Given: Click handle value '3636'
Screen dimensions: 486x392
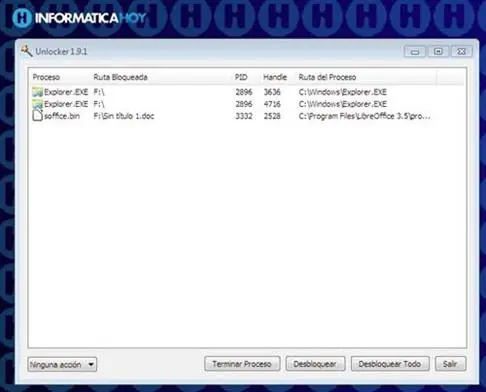Looking at the screenshot, I should point(272,92).
